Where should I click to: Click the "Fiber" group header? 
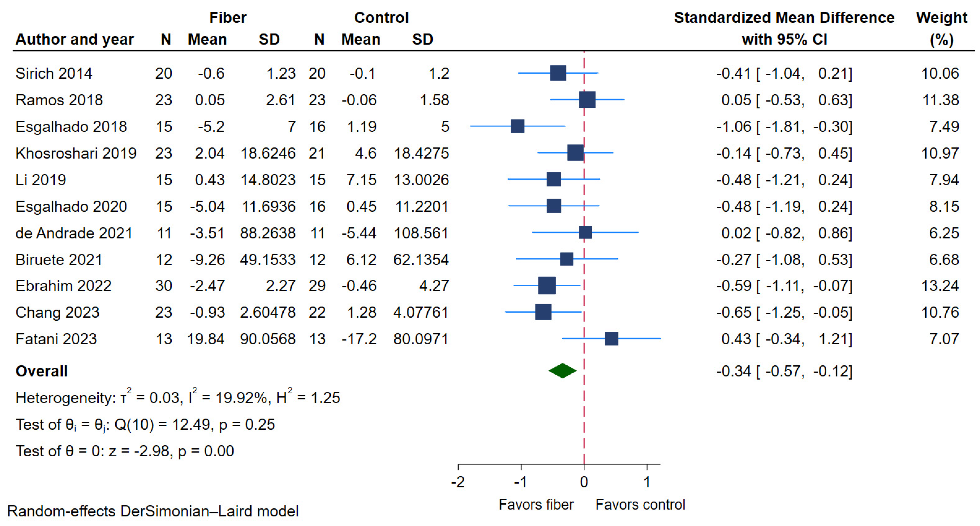coord(228,18)
